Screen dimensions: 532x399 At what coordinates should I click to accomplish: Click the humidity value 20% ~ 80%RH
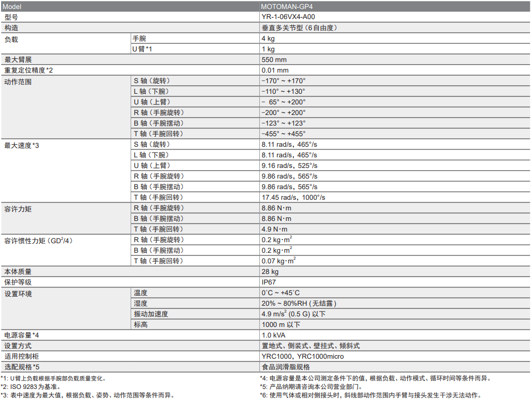[299, 304]
